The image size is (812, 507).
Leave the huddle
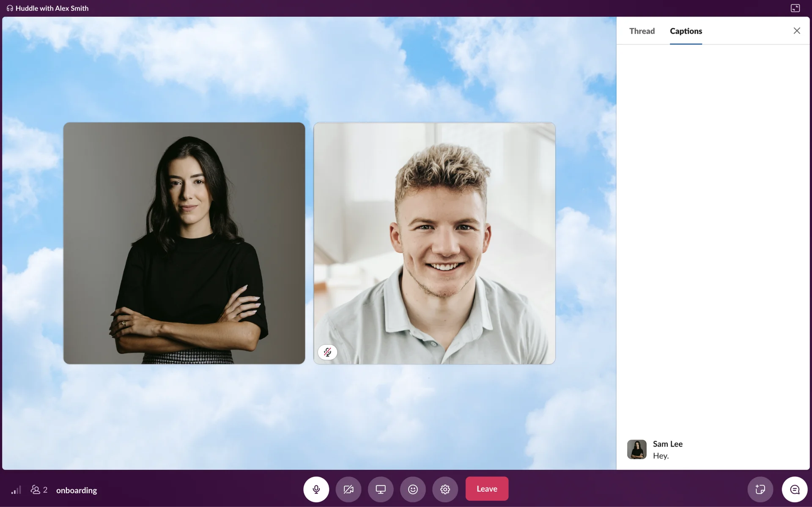[x=487, y=489]
